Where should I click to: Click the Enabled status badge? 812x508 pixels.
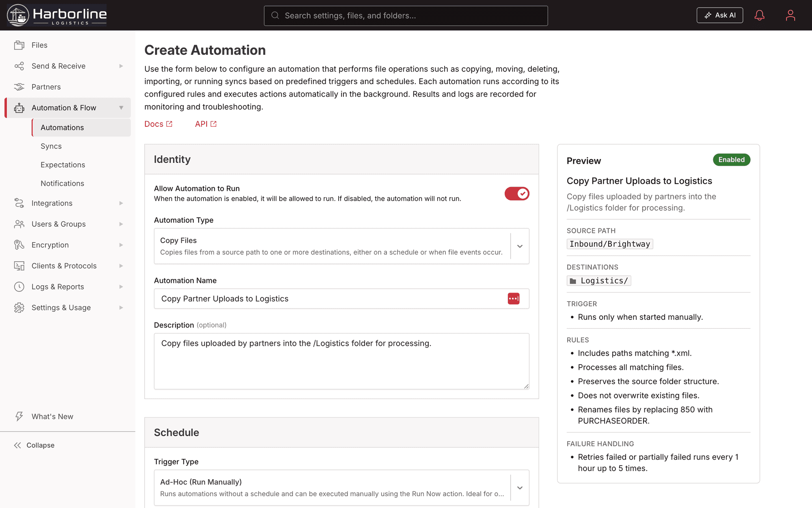(x=732, y=160)
